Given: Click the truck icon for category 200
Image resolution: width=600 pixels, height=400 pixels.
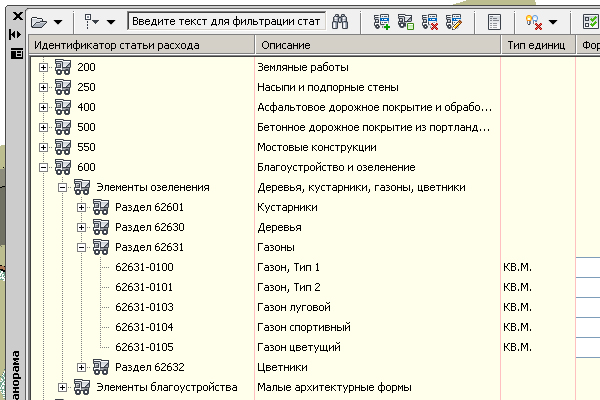Looking at the screenshot, I should click(63, 67).
